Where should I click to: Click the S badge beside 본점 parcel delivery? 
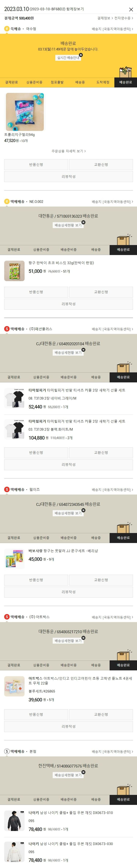coord(7,751)
